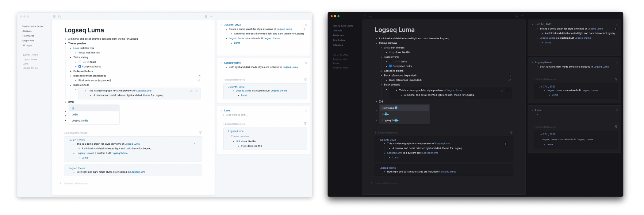Open Journals in dark window sidebar
The height and width of the screenshot is (215, 644).
(x=338, y=31)
